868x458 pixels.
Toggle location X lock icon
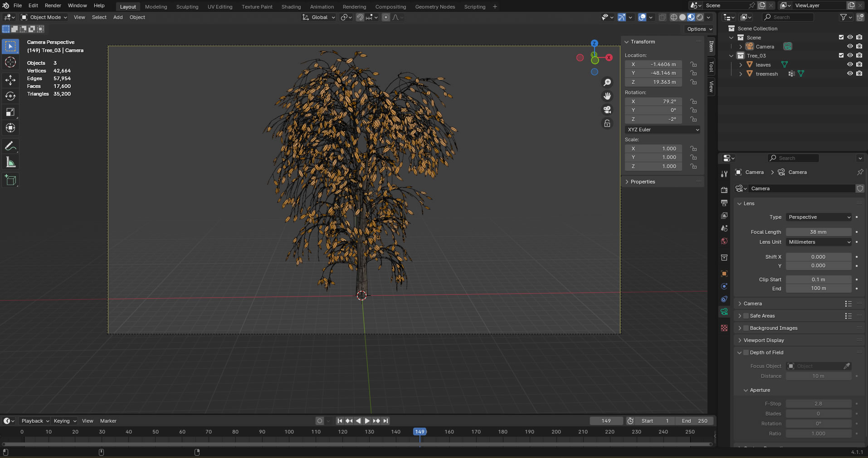(693, 64)
